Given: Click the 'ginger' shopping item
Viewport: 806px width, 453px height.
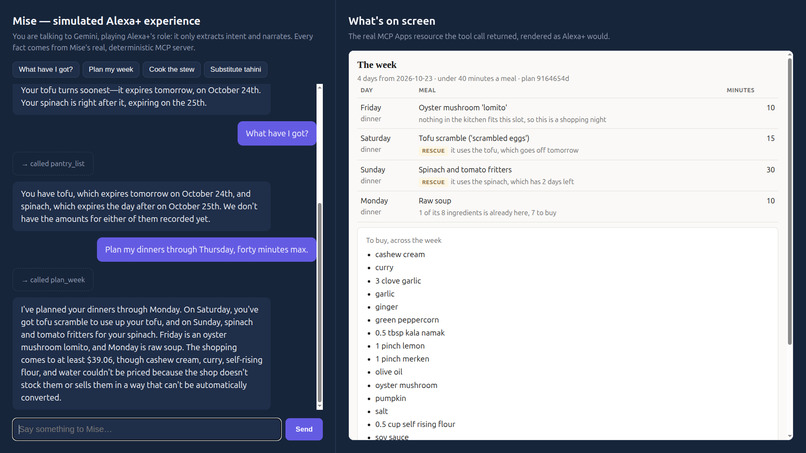Looking at the screenshot, I should point(386,307).
